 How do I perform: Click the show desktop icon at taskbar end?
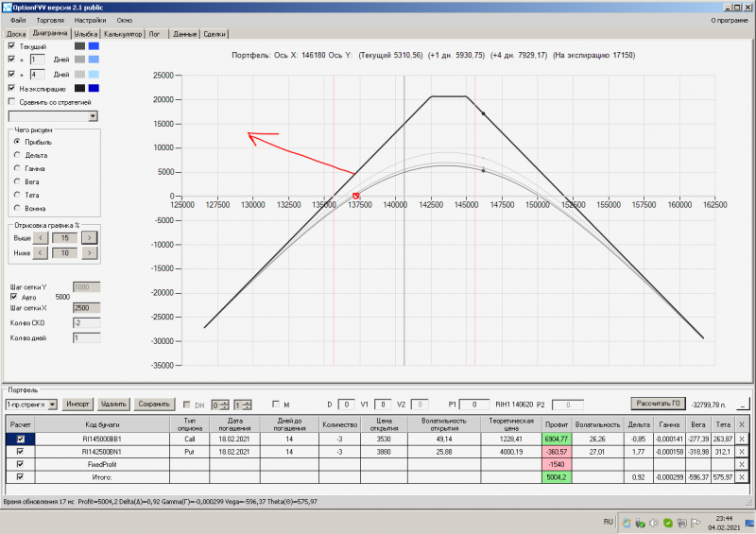pyautogui.click(x=749, y=523)
